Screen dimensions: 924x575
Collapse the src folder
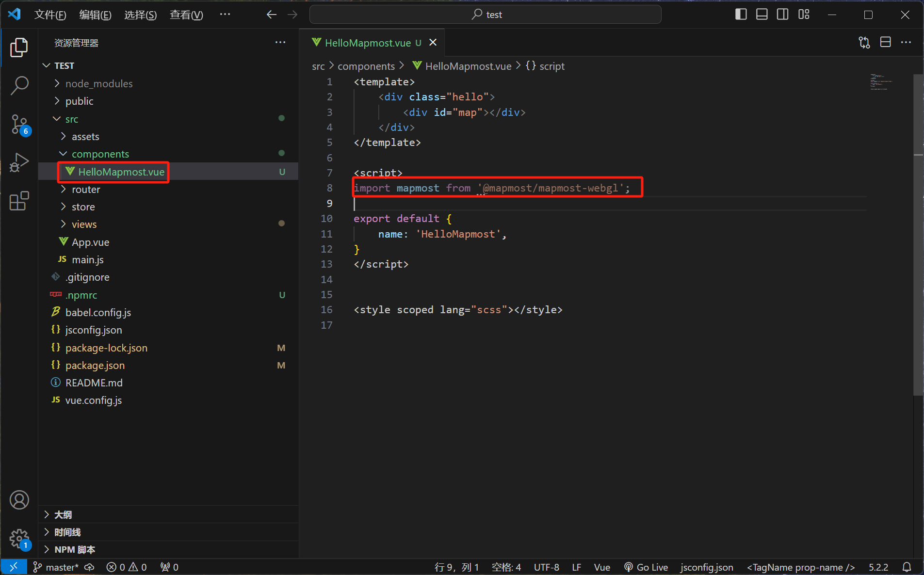tap(168, 119)
